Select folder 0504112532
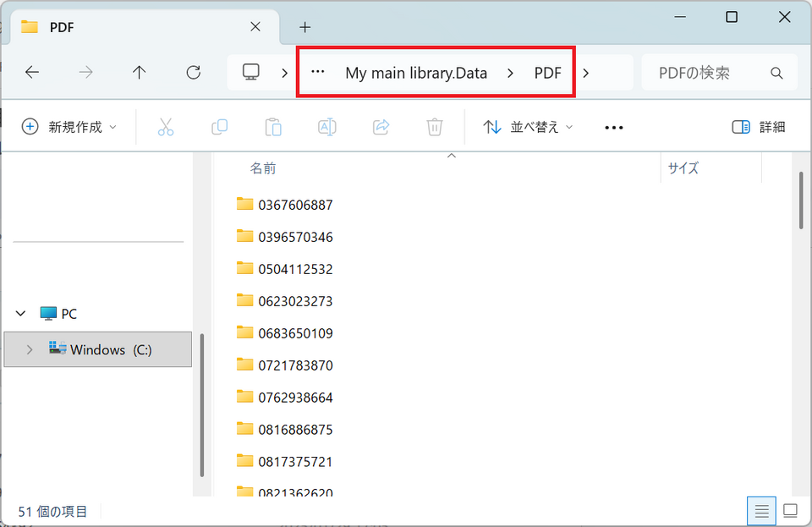The height and width of the screenshot is (527, 812). coord(295,269)
